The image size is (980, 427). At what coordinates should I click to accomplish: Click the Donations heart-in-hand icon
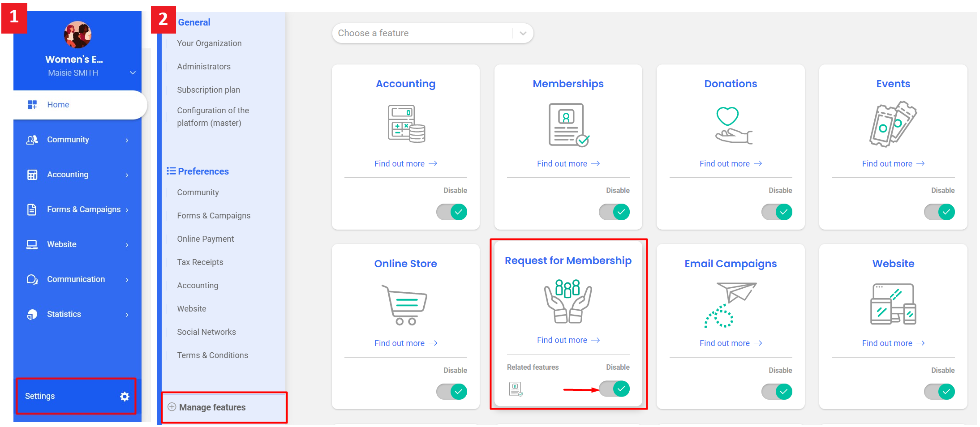[x=731, y=125]
